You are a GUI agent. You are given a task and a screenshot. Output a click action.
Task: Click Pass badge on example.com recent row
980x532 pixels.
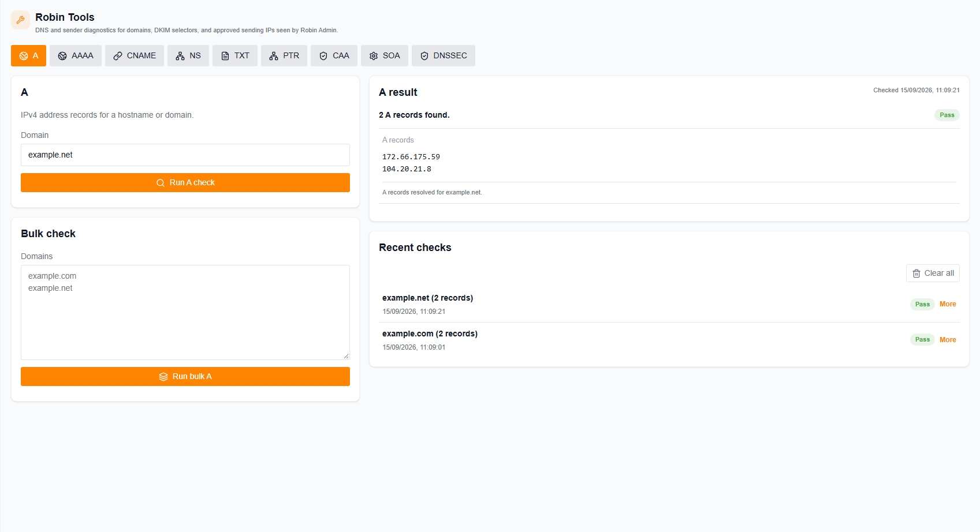(922, 339)
